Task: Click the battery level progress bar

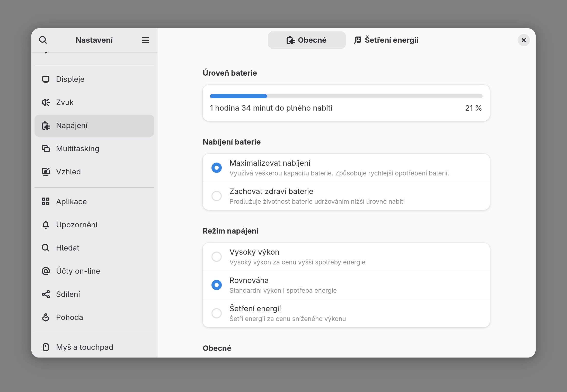Action: coord(346,96)
